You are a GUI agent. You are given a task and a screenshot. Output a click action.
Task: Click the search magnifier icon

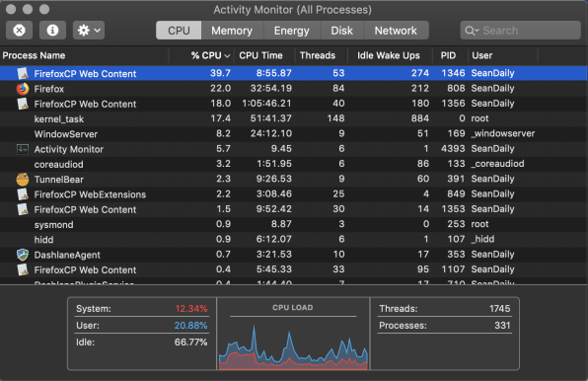click(471, 31)
